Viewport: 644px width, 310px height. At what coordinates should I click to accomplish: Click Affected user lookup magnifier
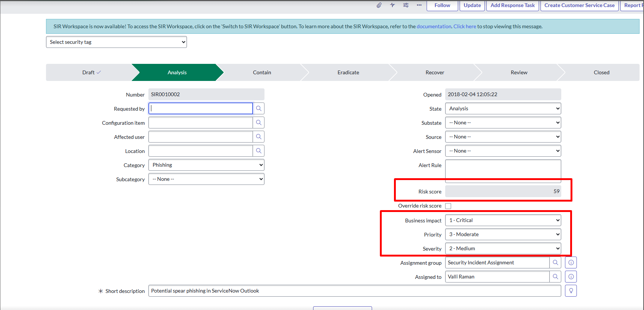tap(259, 137)
